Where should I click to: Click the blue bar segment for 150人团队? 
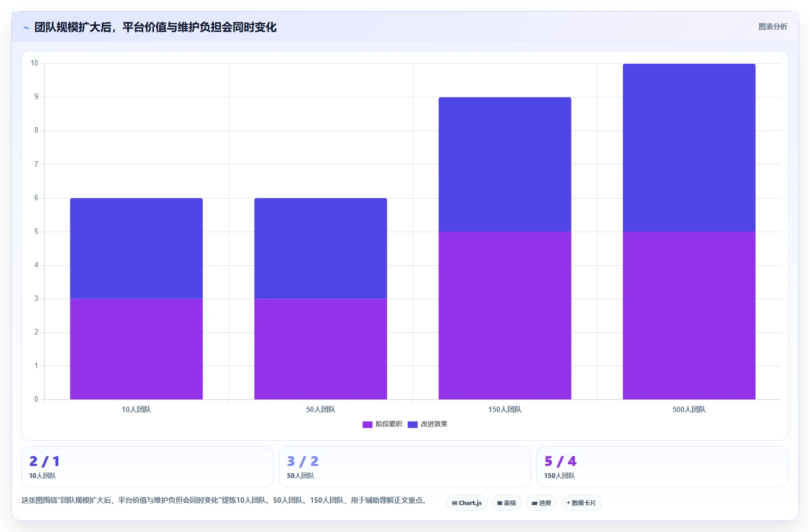(x=505, y=164)
